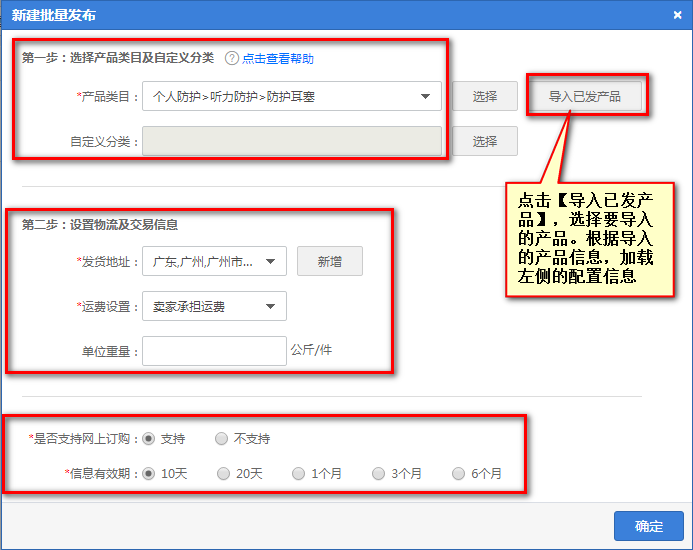
Task: Expand the 发货地址 dropdown
Action: pos(214,261)
